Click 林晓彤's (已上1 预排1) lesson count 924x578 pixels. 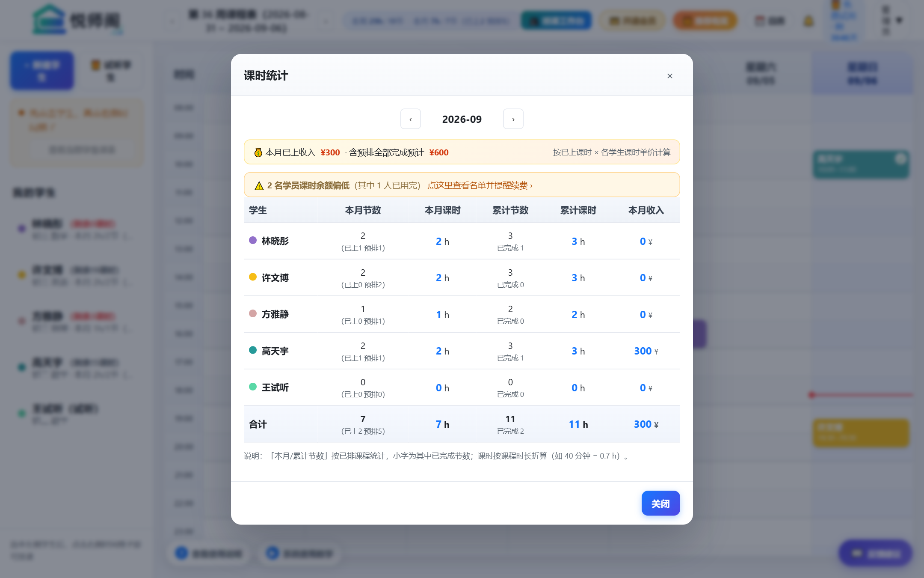pyautogui.click(x=363, y=248)
